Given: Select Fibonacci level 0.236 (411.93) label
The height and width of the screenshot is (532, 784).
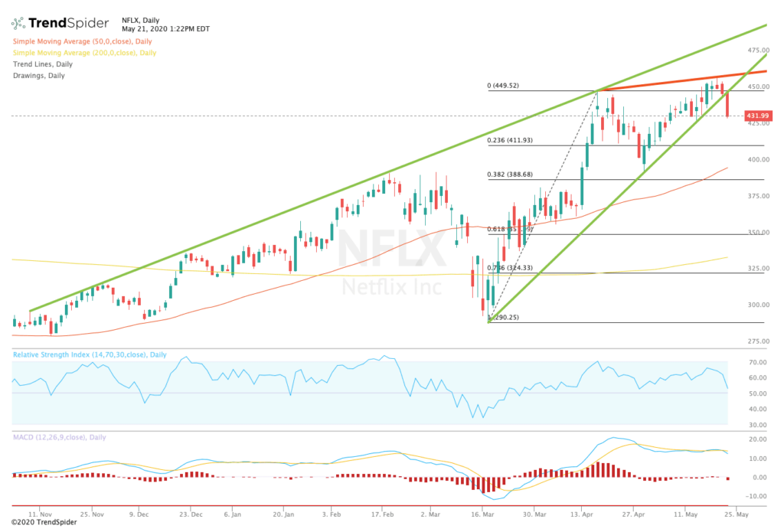Looking at the screenshot, I should (510, 140).
